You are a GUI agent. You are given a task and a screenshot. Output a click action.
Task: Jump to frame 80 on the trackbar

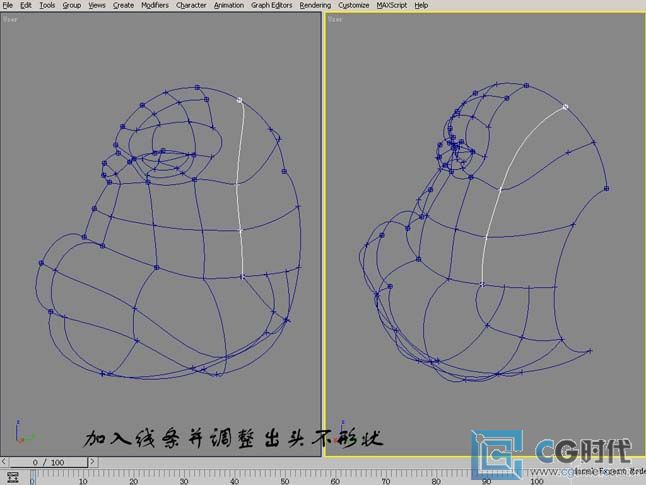point(436,481)
